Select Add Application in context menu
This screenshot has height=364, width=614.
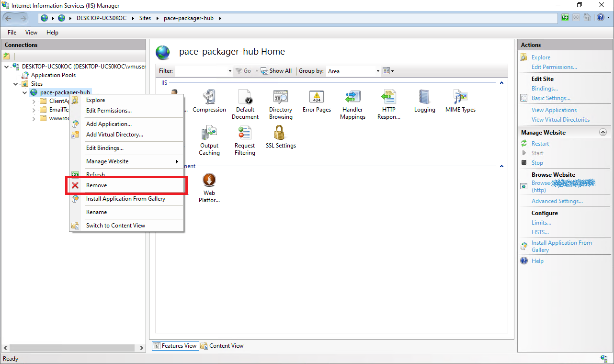pos(127,124)
